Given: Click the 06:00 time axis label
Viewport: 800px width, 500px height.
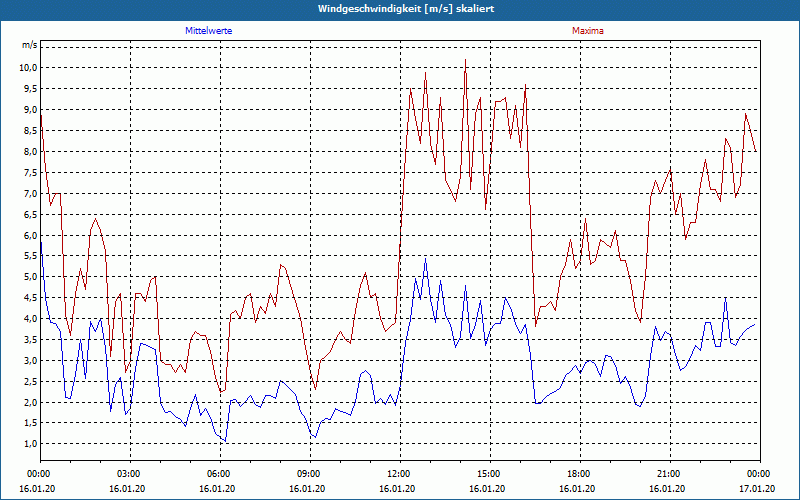Looking at the screenshot, I should point(220,474).
